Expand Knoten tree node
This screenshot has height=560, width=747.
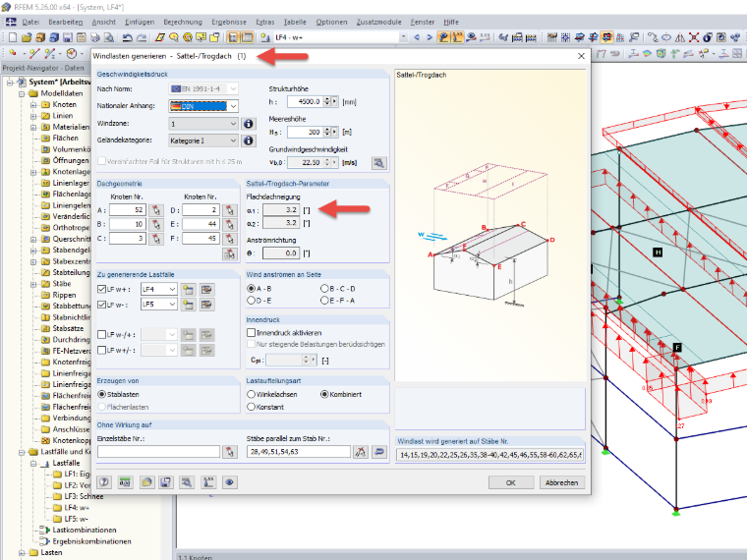point(33,105)
